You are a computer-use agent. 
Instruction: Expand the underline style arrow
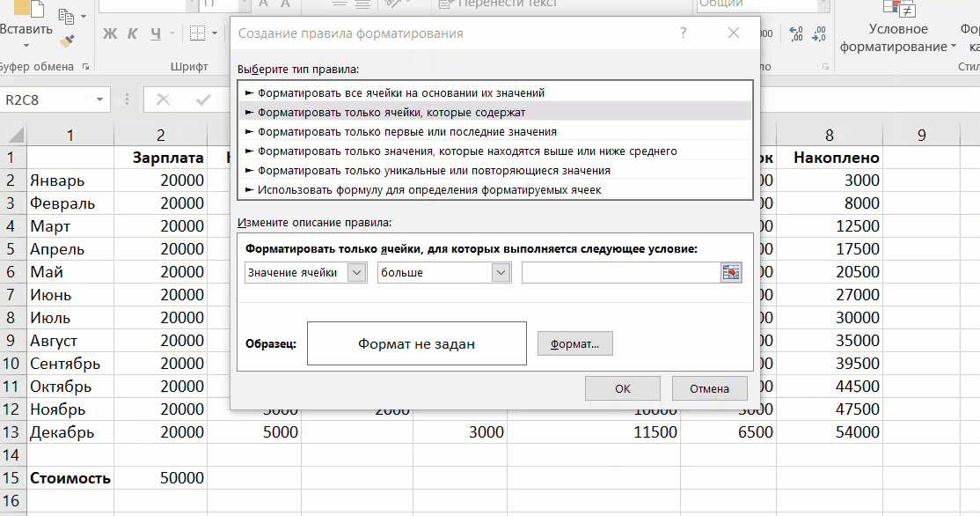[172, 33]
